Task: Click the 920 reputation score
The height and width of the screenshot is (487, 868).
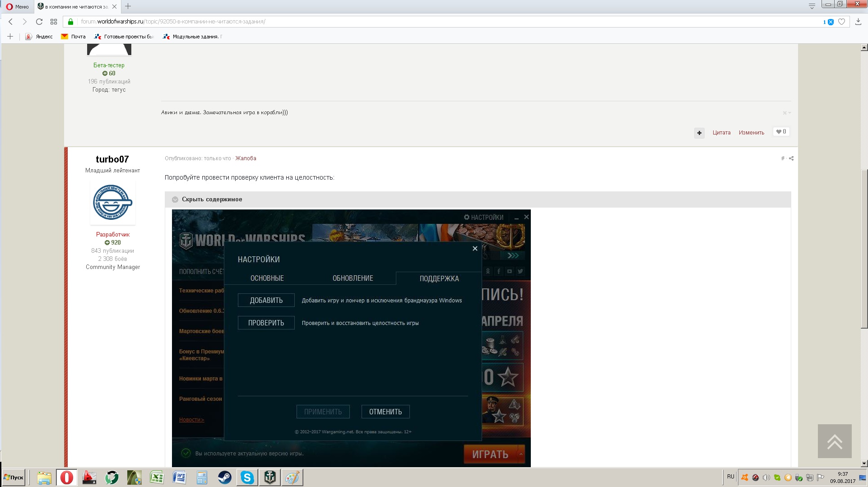Action: (x=113, y=243)
